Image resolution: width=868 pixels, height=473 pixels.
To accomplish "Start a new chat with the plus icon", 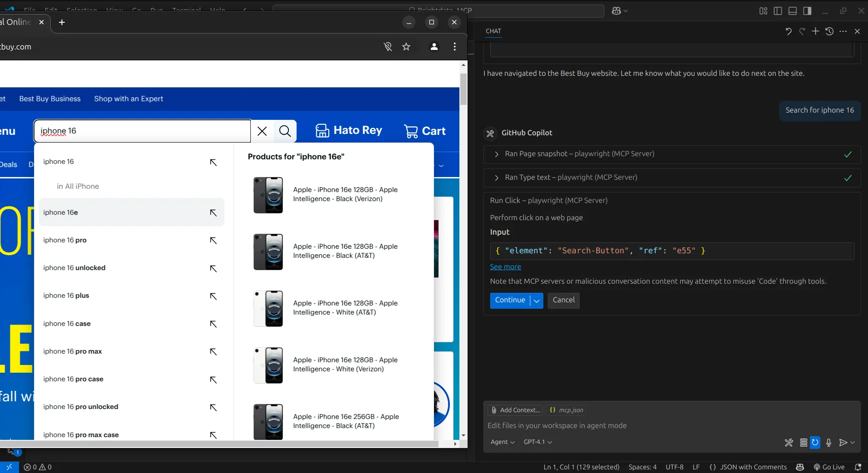I will point(815,31).
